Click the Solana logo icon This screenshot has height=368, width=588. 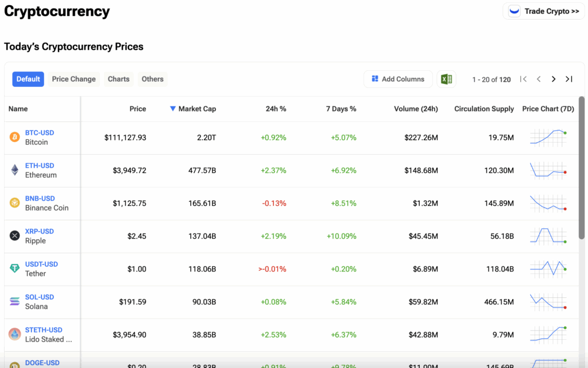14,301
